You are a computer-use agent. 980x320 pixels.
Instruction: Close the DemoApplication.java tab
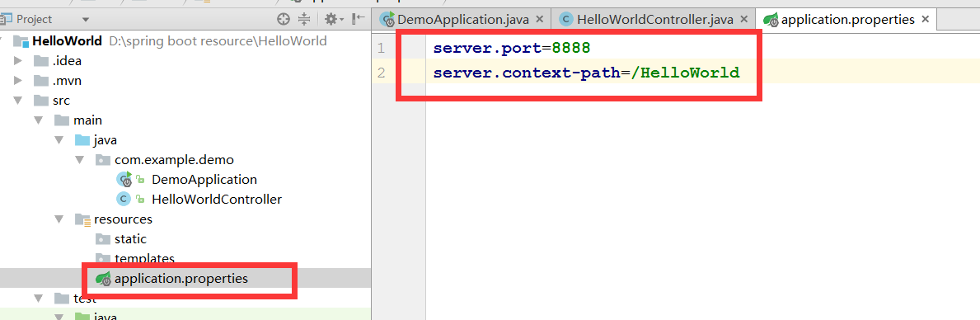coord(539,20)
